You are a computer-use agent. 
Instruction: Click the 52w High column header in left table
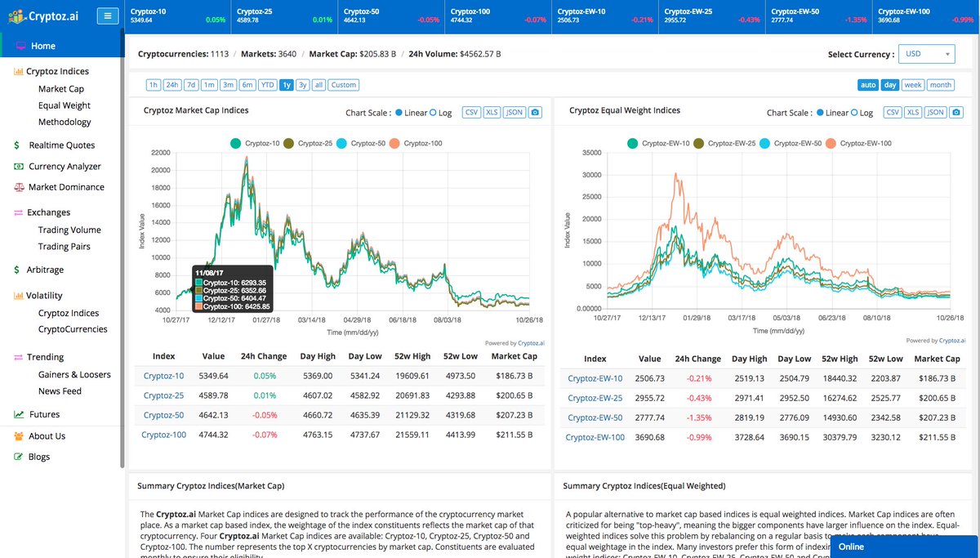pos(411,356)
